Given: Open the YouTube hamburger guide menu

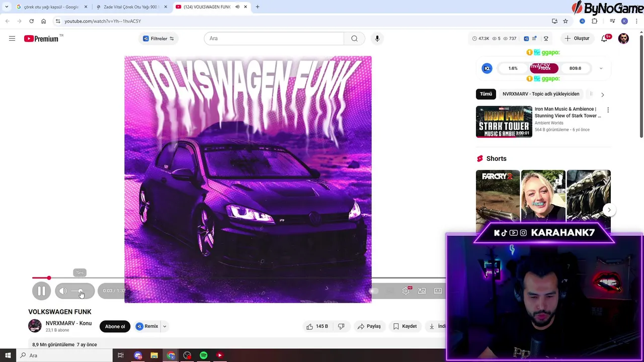Looking at the screenshot, I should [x=12, y=39].
